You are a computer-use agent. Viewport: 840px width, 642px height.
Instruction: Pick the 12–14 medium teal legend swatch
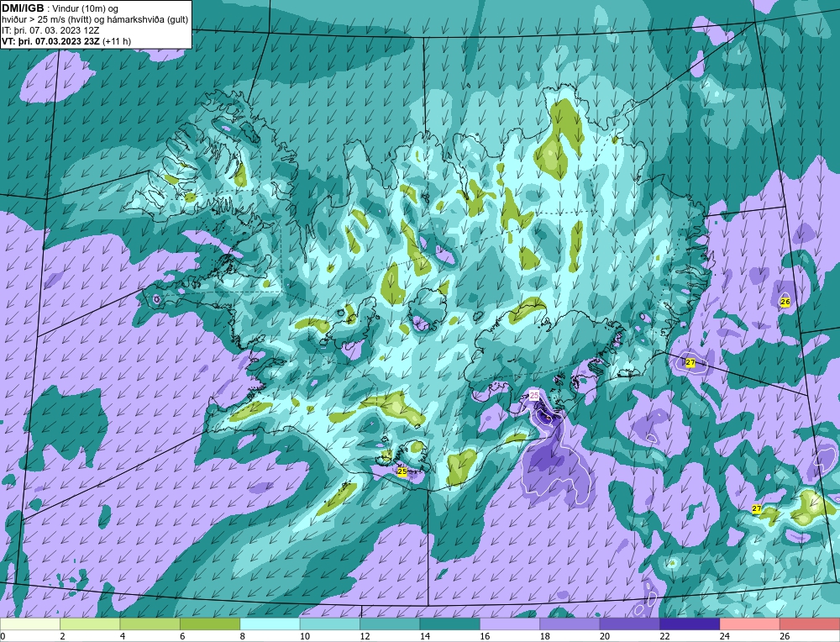390,624
